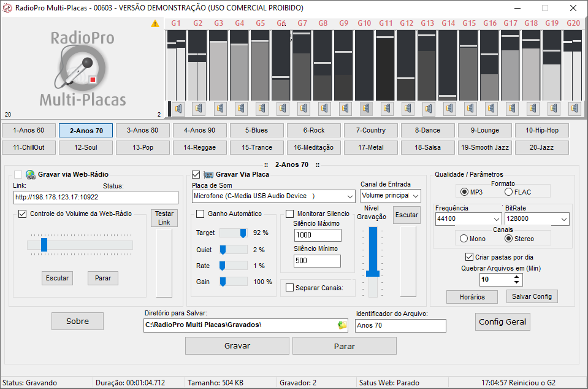Open the Placa de Som dropdown
This screenshot has width=588, height=389.
pos(349,196)
